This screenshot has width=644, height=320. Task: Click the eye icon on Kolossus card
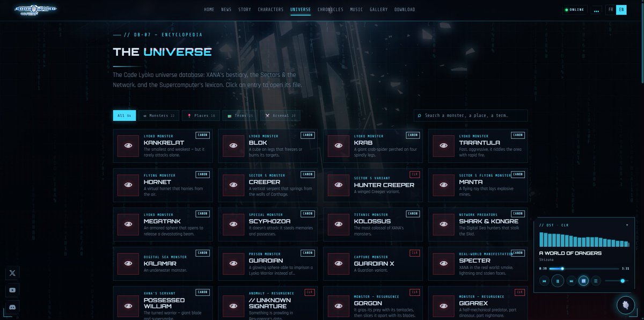(x=339, y=224)
